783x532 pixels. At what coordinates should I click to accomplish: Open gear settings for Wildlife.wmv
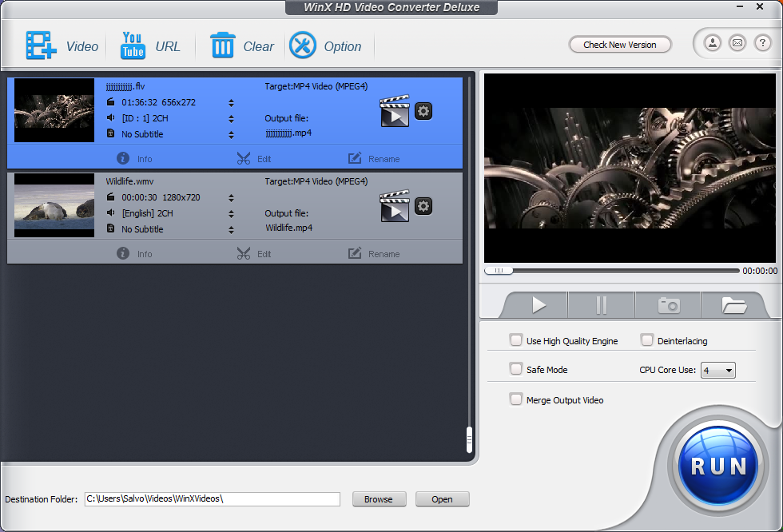[x=423, y=205]
